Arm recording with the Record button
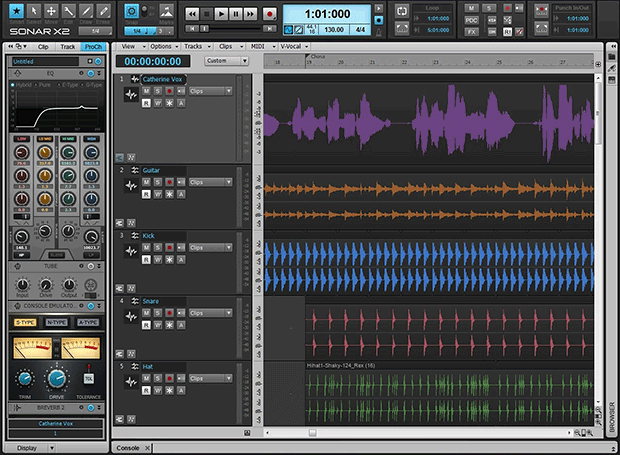The height and width of the screenshot is (455, 620). point(270,14)
